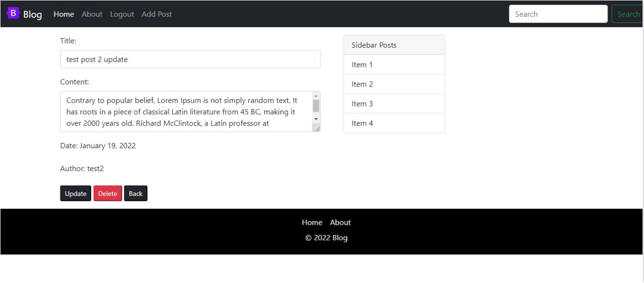This screenshot has height=283, width=644.
Task: Open About link in footer
Action: tap(340, 222)
